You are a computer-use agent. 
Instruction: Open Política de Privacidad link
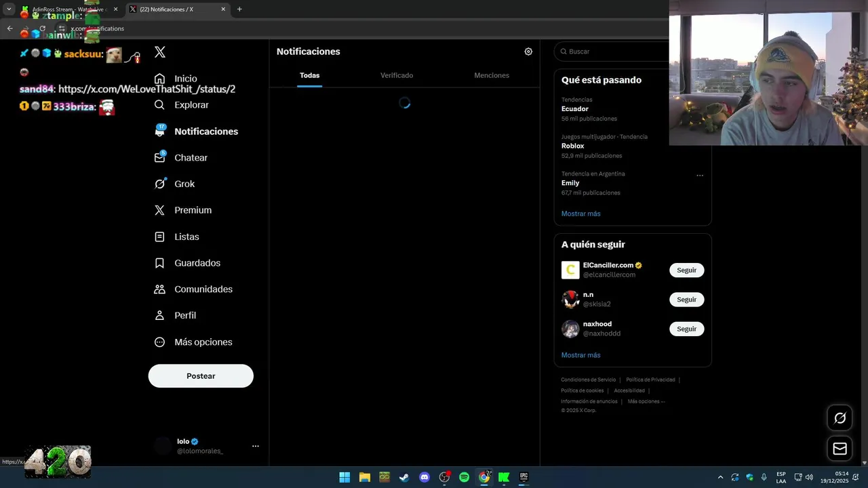pyautogui.click(x=650, y=380)
